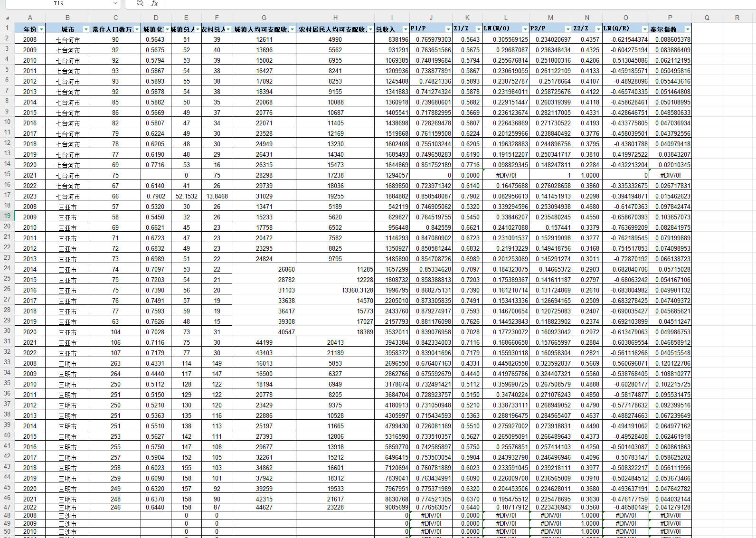Select the highlighted row 19 header
The width and height of the screenshot is (756, 538).
click(7, 216)
